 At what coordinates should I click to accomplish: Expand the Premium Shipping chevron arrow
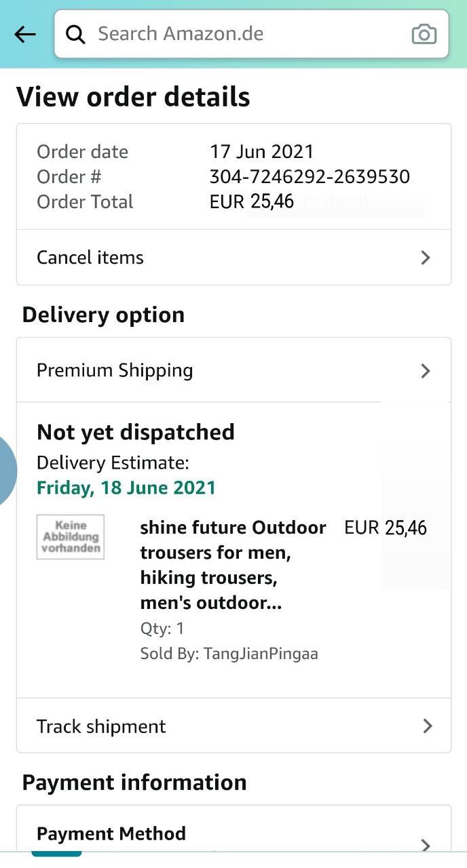point(426,370)
